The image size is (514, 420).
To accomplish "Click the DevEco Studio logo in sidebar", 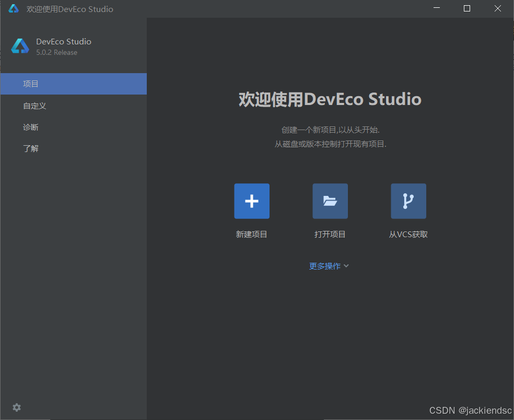I will pos(20,46).
